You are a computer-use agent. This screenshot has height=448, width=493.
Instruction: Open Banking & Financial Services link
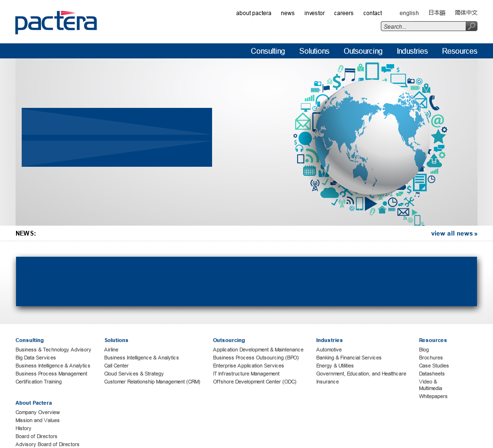(x=348, y=358)
